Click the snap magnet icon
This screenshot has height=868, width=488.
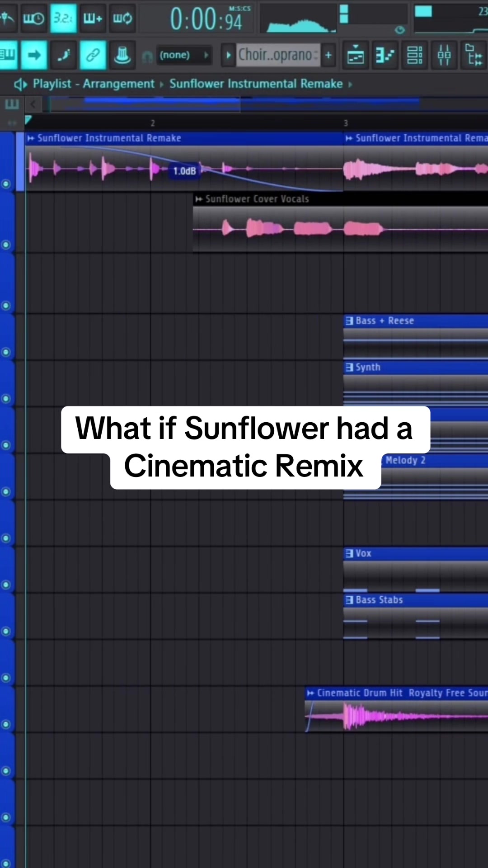pos(147,56)
